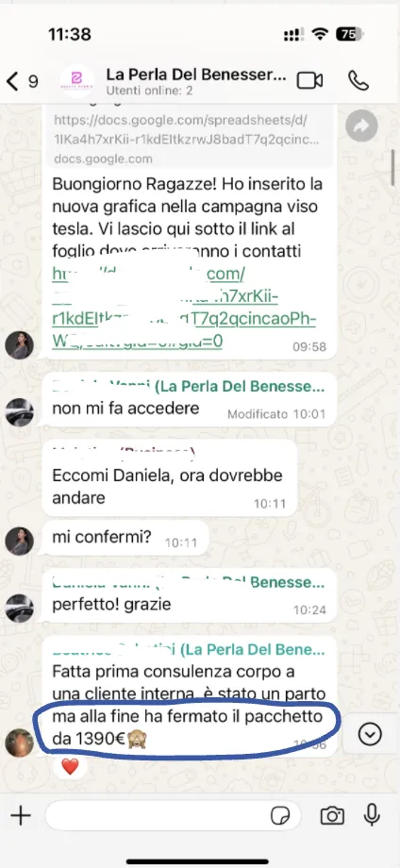This screenshot has height=868, width=400.
Task: Tap the red heart reaction
Action: click(x=70, y=767)
